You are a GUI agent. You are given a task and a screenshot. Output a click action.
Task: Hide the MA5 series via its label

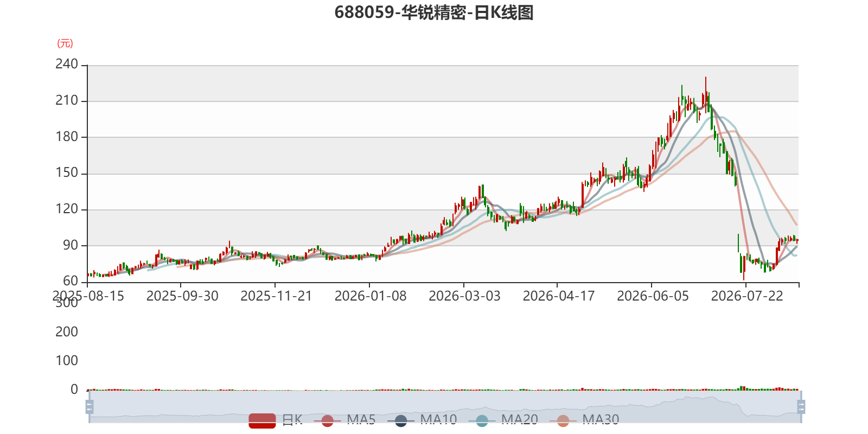(x=361, y=420)
